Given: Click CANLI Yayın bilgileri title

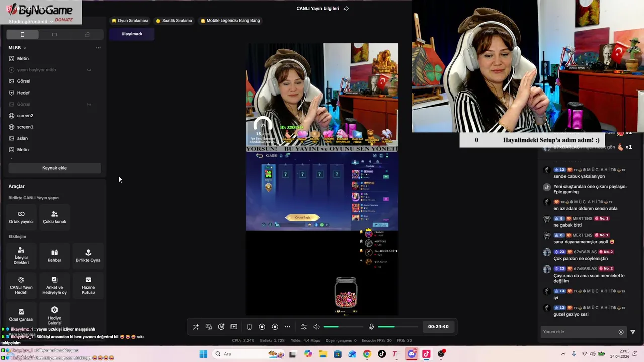Looking at the screenshot, I should pos(317,8).
